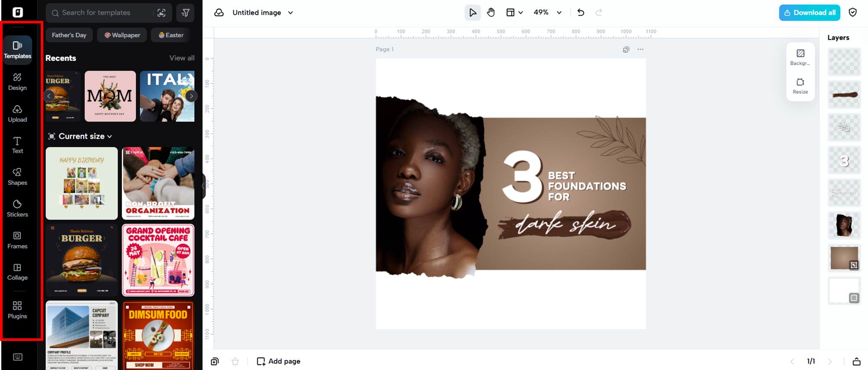Open the Background settings tool

[800, 57]
